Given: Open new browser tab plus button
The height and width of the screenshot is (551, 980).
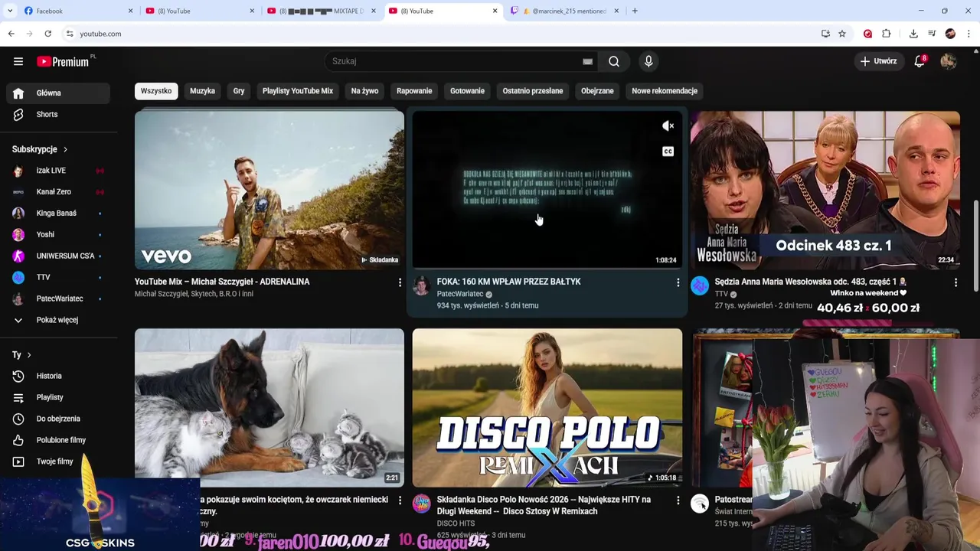Looking at the screenshot, I should tap(635, 11).
